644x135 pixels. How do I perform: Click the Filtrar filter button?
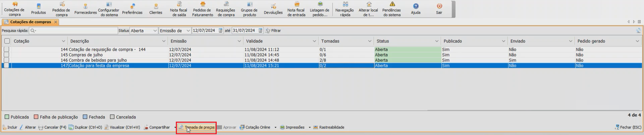273,31
